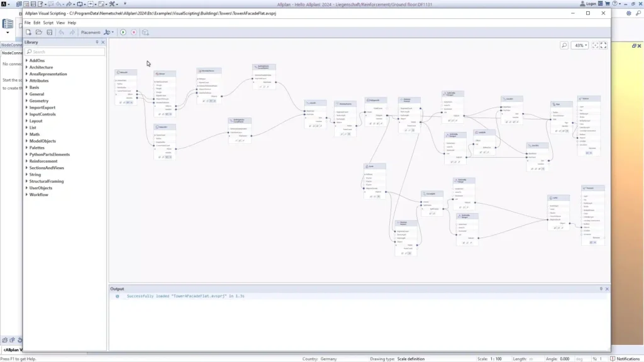This screenshot has width=644, height=362.
Task: Expand the Geometry library category
Action: click(x=36, y=101)
